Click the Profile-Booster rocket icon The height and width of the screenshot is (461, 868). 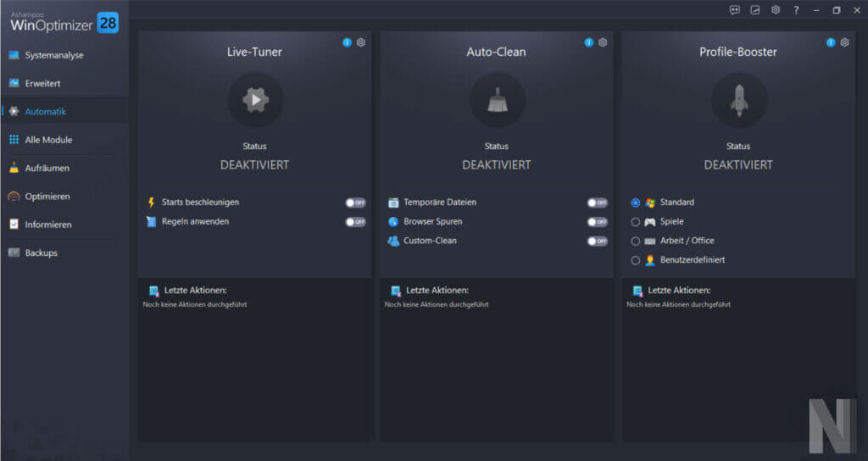pyautogui.click(x=738, y=101)
